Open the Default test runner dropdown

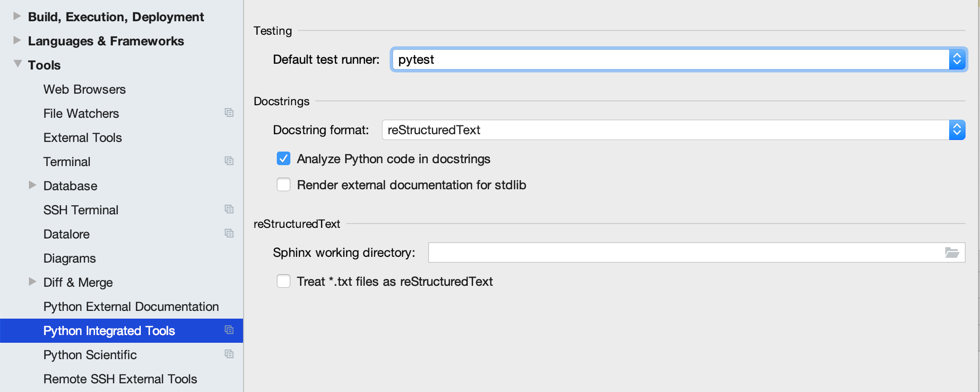pyautogui.click(x=679, y=59)
